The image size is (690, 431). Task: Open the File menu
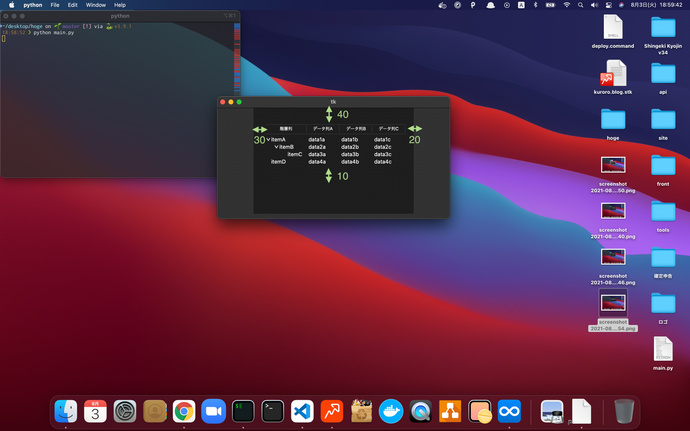pyautogui.click(x=55, y=5)
